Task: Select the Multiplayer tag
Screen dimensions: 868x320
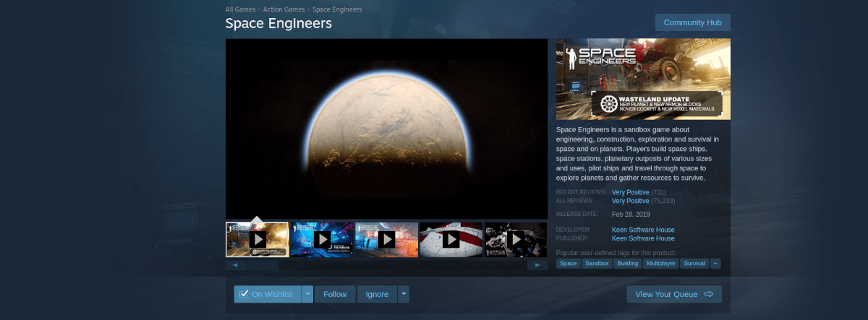Action: (x=662, y=264)
